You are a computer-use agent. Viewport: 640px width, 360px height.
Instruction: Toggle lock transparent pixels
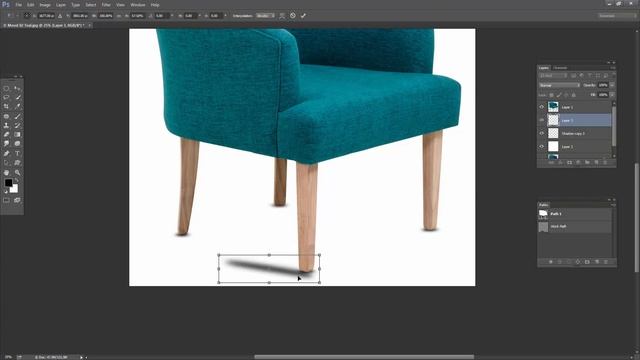coord(551,95)
